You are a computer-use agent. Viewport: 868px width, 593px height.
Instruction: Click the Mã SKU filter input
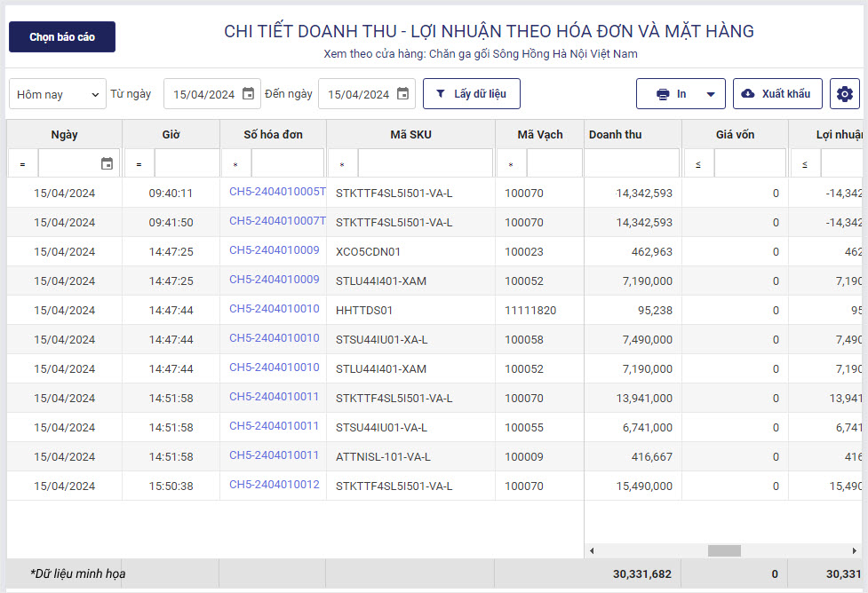coord(424,163)
